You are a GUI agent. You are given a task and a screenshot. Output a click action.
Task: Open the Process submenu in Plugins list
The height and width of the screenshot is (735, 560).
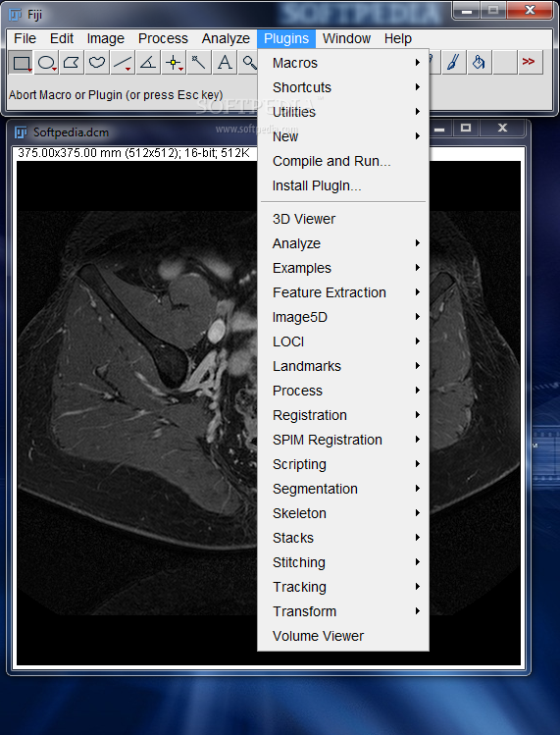pos(343,391)
